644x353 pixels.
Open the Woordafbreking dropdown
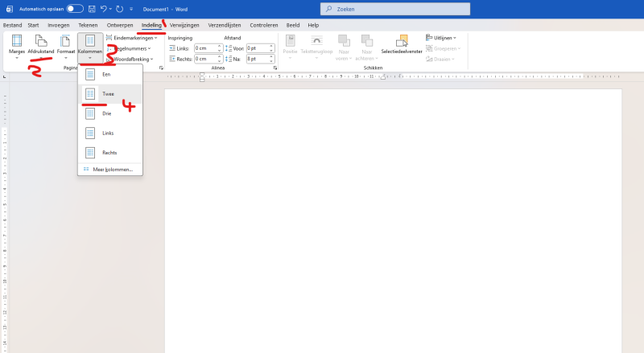[133, 59]
